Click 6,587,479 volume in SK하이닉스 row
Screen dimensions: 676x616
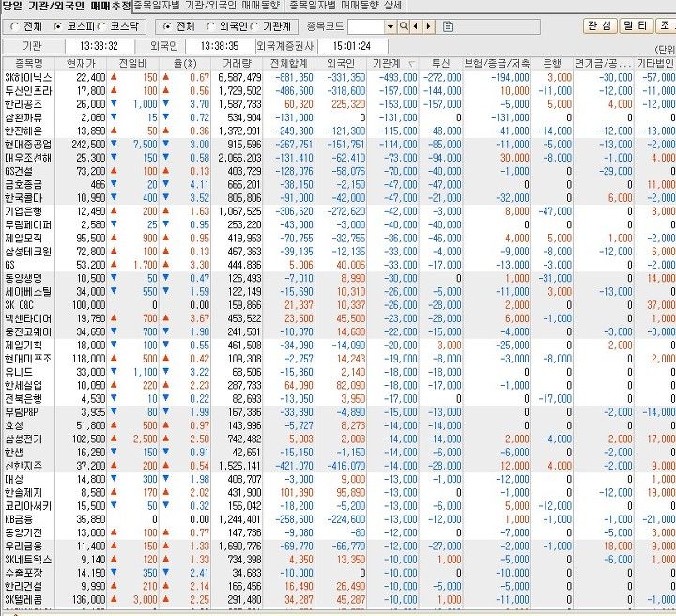point(239,78)
